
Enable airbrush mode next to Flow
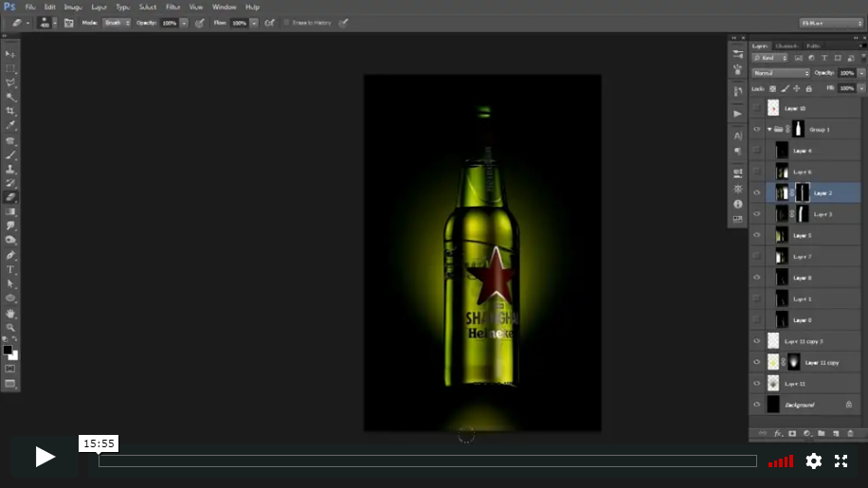(269, 24)
